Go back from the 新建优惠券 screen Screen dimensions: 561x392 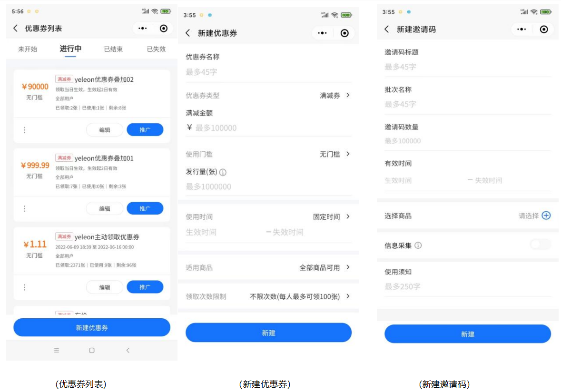[x=188, y=33]
